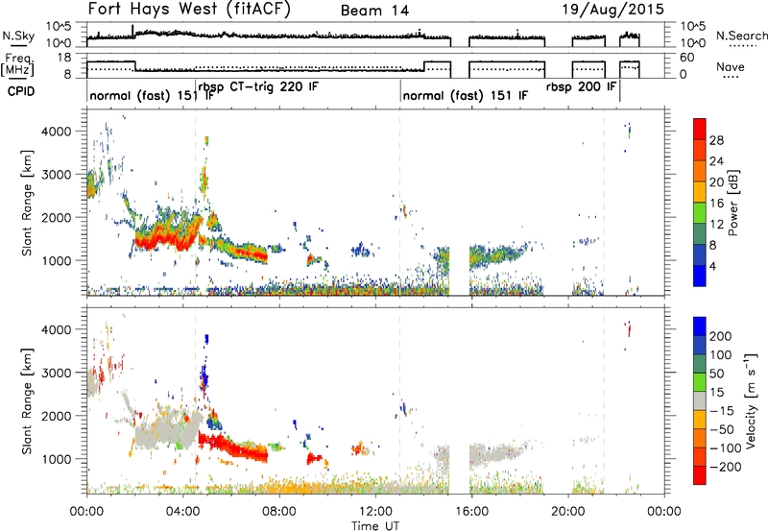The width and height of the screenshot is (768, 532).
Task: Click the '08:00' time tick label
Action: 279,512
